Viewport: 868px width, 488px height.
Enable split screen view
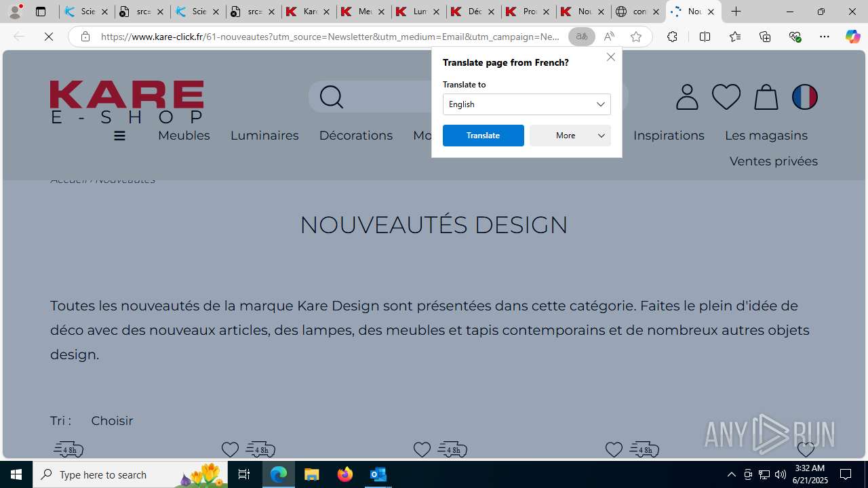705,37
